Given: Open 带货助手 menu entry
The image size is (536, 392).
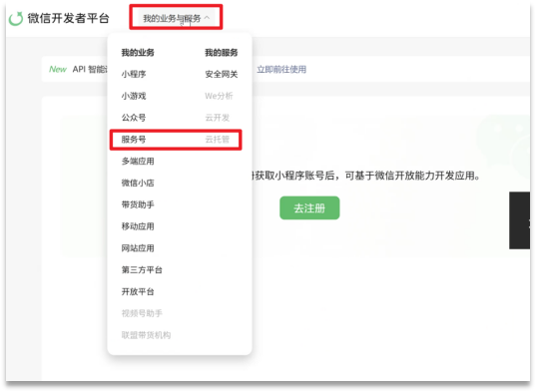Looking at the screenshot, I should (138, 204).
